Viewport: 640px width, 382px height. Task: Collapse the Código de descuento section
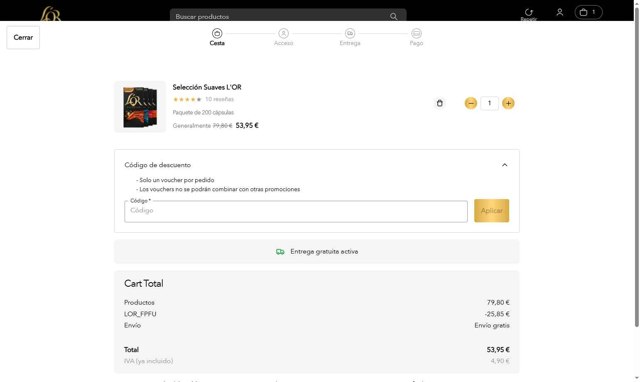pyautogui.click(x=504, y=165)
